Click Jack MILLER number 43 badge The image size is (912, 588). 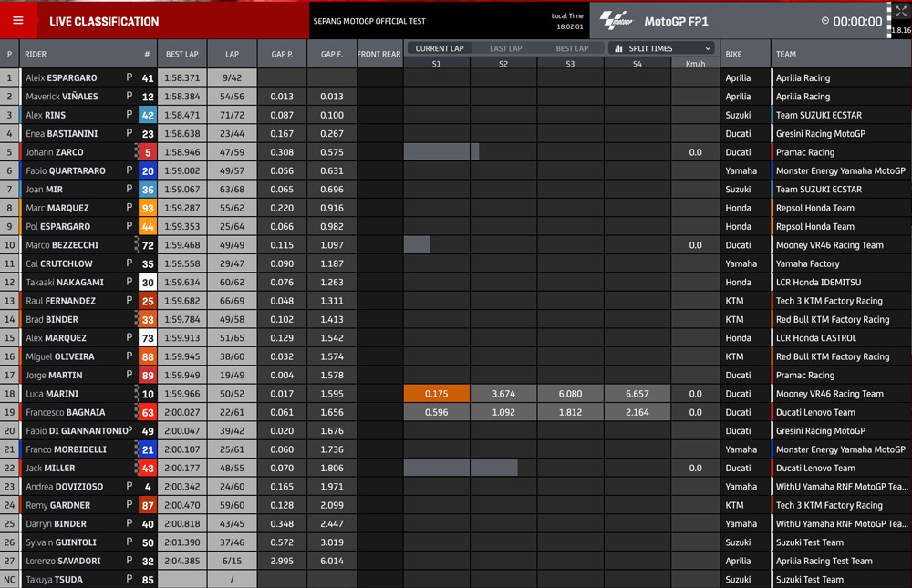click(148, 469)
